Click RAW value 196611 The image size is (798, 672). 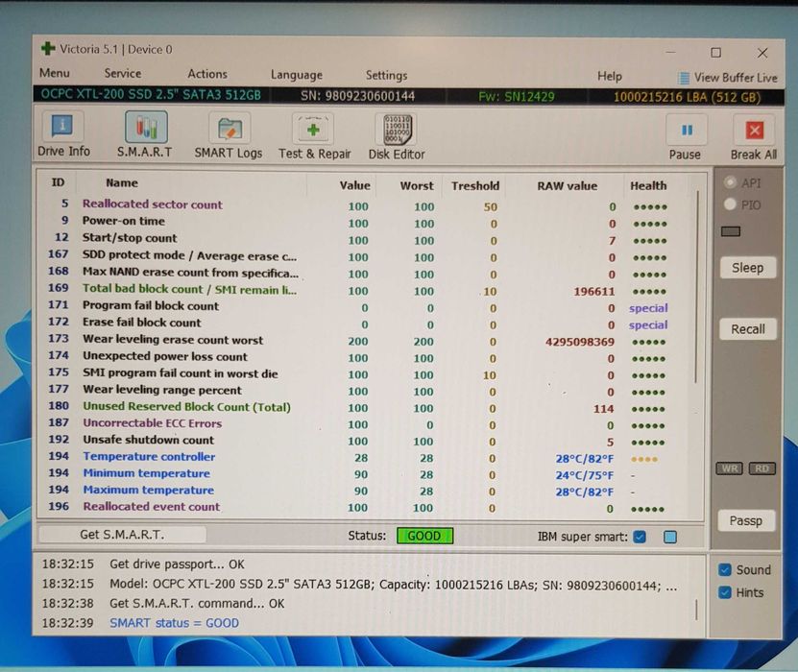593,292
